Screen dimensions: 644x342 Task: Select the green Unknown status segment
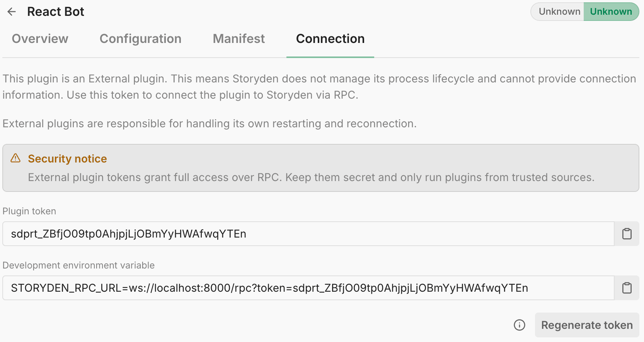[611, 12]
